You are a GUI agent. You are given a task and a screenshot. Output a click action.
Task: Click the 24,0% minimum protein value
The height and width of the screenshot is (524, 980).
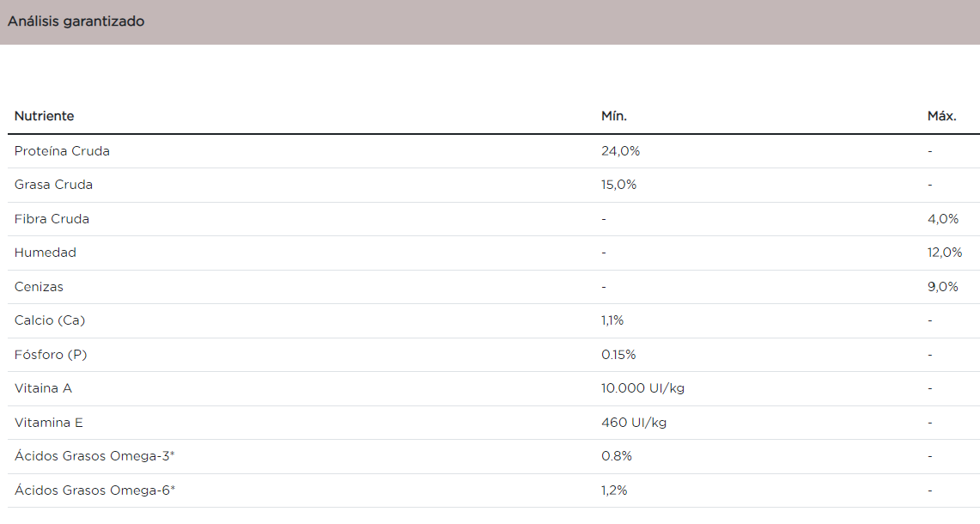620,151
